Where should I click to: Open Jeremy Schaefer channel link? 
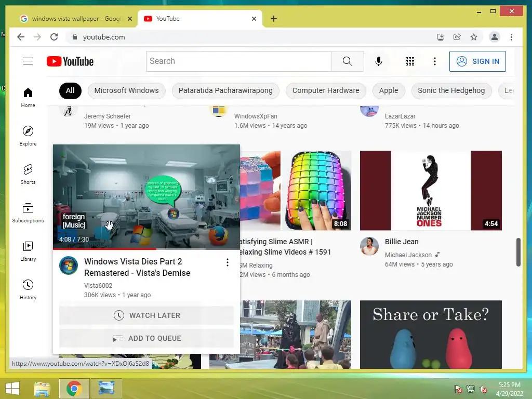point(107,116)
